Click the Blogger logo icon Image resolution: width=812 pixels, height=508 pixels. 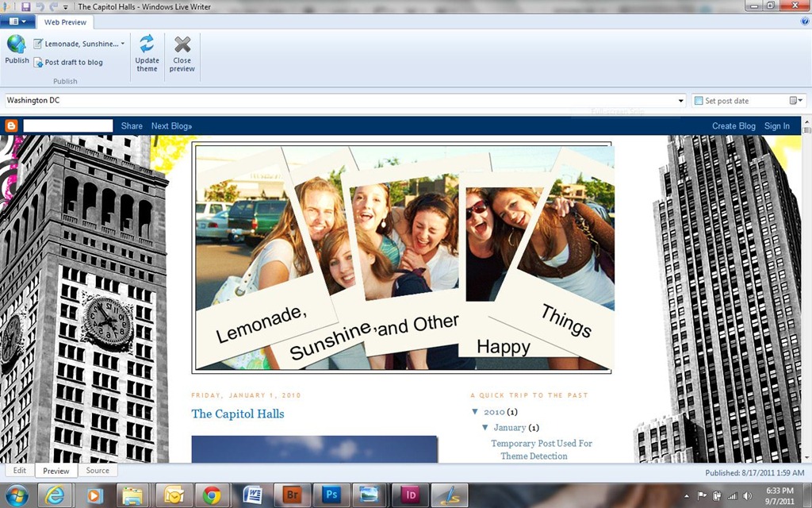(11, 125)
